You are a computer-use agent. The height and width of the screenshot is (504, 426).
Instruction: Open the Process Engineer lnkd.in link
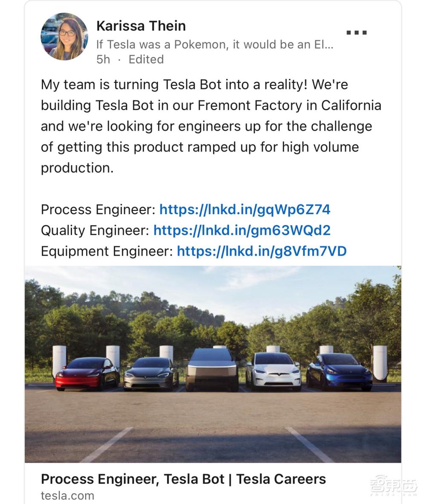[x=245, y=209]
